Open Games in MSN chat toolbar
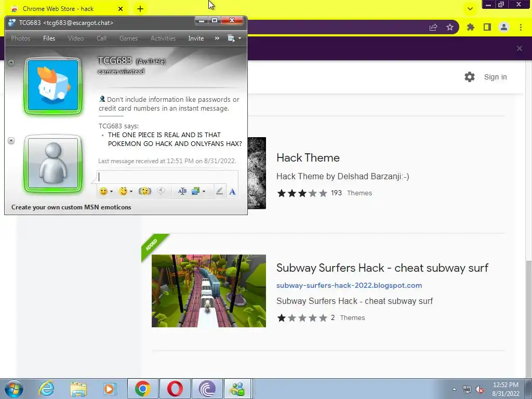532x399 pixels. pyautogui.click(x=129, y=38)
